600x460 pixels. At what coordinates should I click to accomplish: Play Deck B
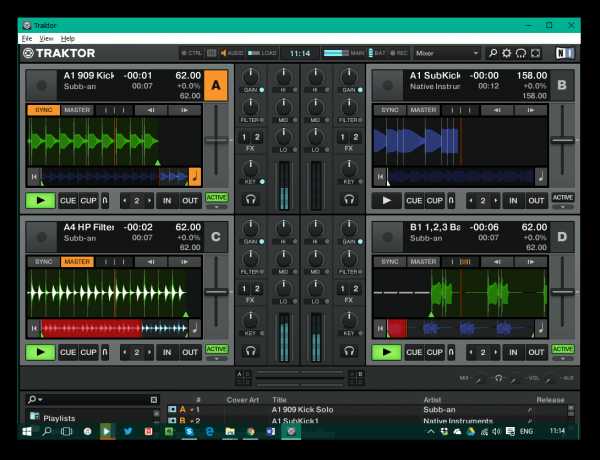386,200
